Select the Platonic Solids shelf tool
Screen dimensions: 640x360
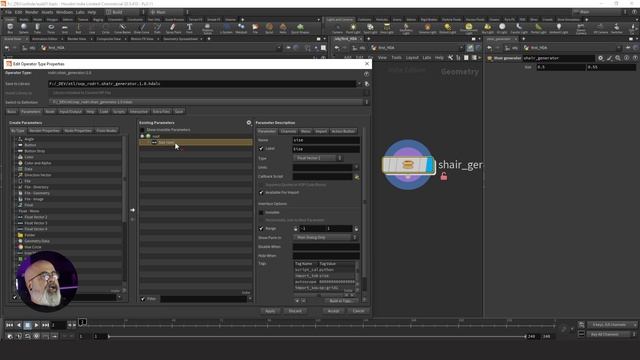click(x=207, y=28)
